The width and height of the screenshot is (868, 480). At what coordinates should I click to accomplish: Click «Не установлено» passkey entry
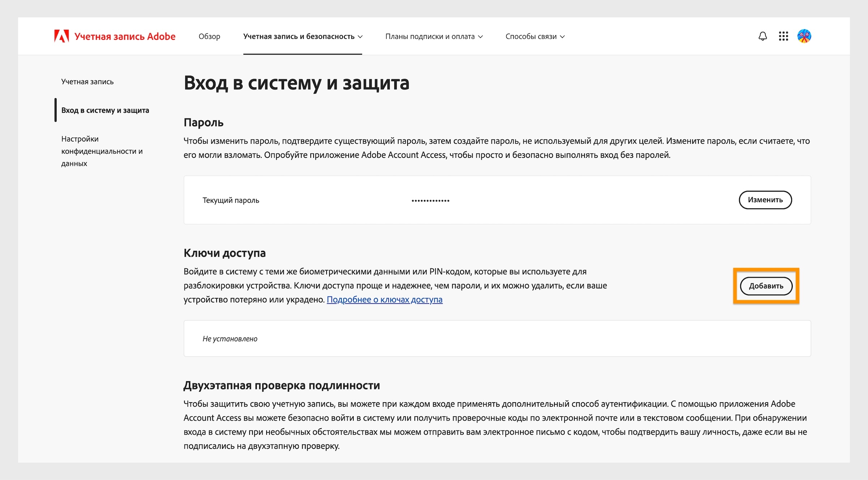(x=230, y=338)
